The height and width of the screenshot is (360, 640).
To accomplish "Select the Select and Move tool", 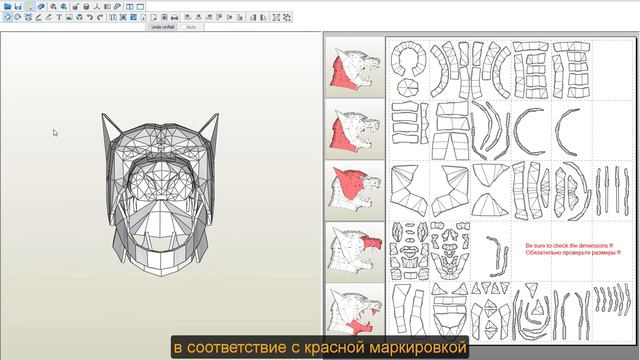I will pyautogui.click(x=7, y=17).
